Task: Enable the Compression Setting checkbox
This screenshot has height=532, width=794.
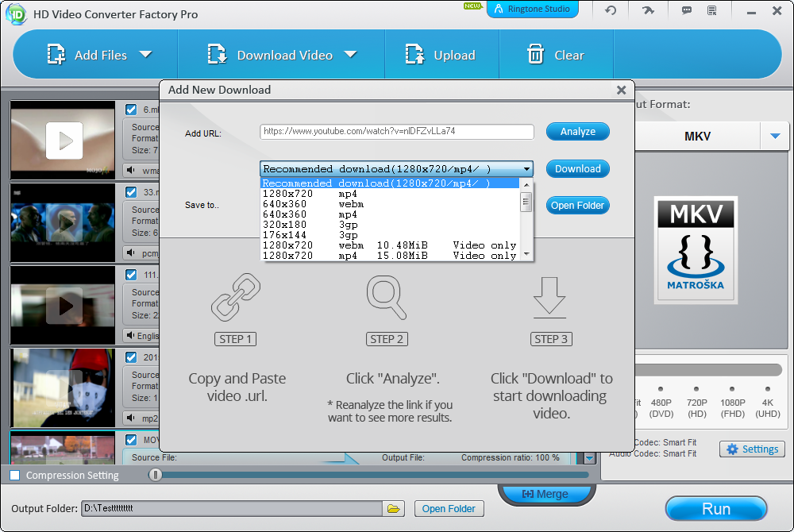Action: 15,476
